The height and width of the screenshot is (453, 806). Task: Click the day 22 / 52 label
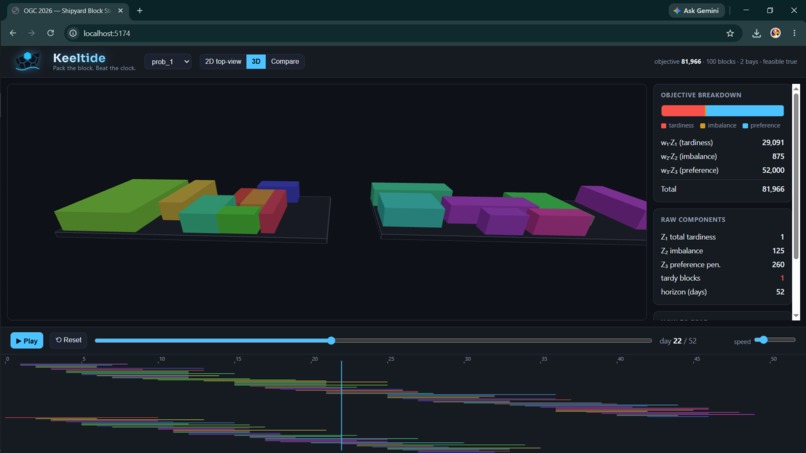point(678,341)
